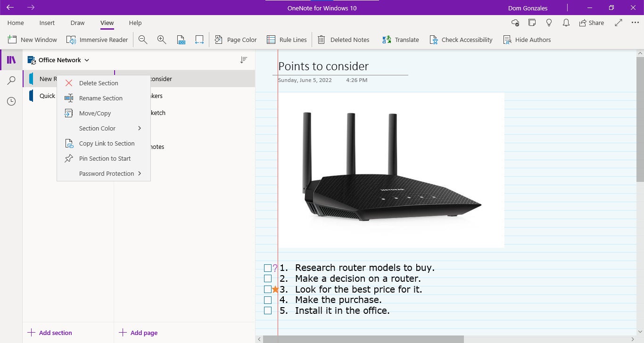Viewport: 644px width, 343px height.
Task: Go forward with the right arrow
Action: click(x=31, y=8)
